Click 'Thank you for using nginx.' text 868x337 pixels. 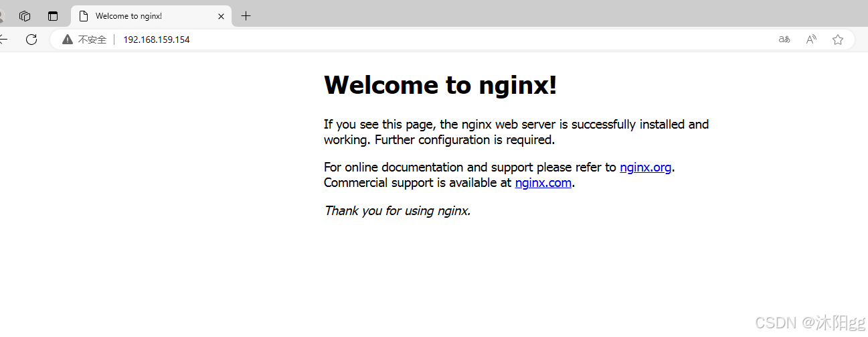coord(398,211)
